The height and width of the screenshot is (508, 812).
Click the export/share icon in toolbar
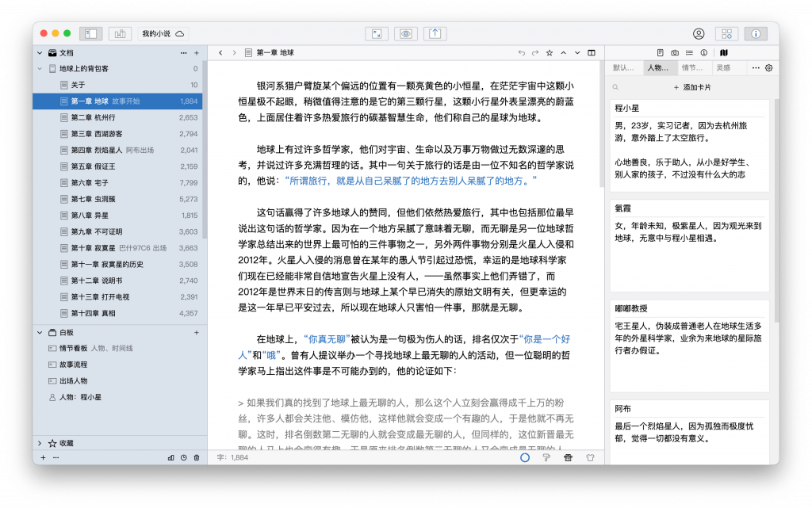coord(434,33)
